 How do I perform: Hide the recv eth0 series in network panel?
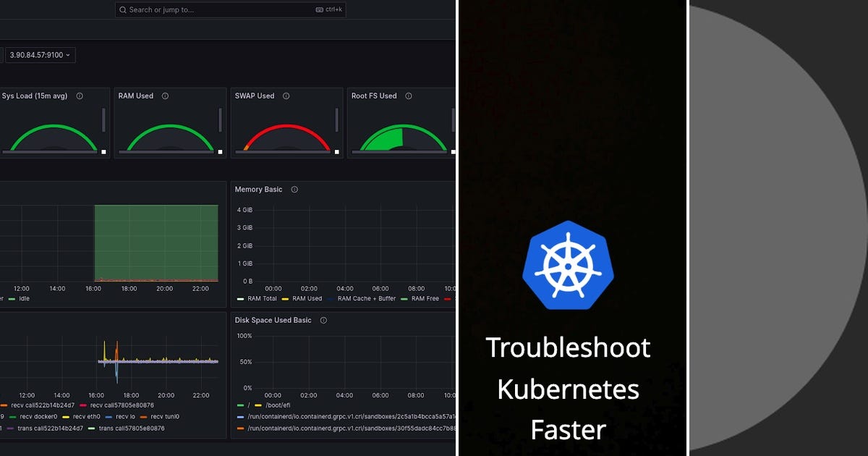pyautogui.click(x=86, y=416)
